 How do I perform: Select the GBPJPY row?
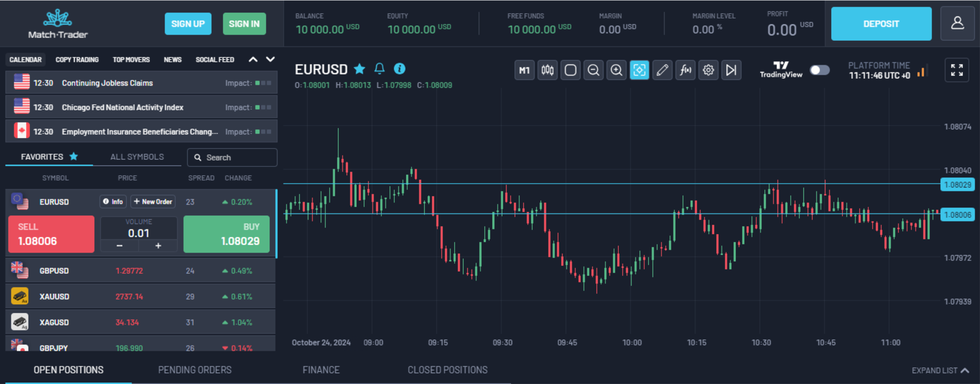pyautogui.click(x=140, y=344)
